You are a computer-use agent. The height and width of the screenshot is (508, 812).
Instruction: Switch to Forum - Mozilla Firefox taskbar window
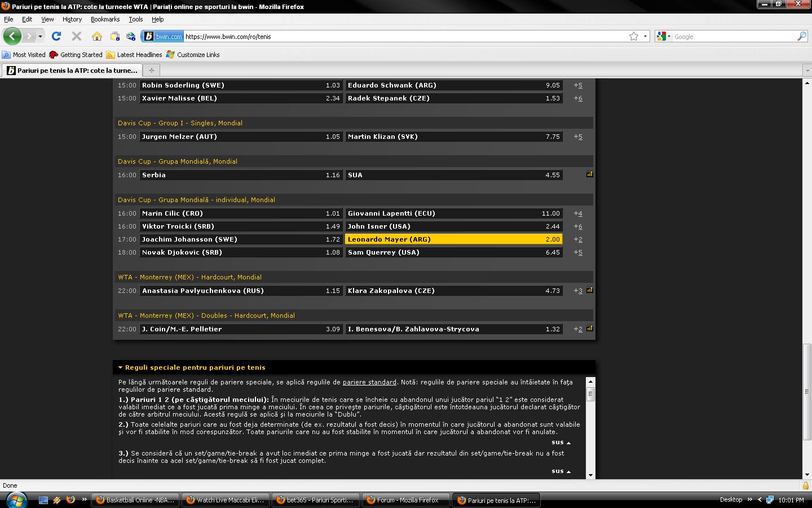(405, 500)
